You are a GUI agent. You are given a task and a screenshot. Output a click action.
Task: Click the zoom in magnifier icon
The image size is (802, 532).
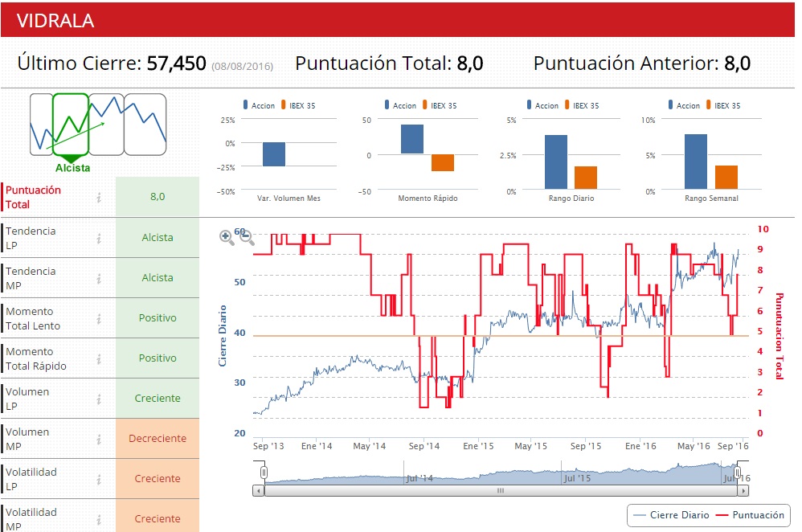tap(226, 237)
